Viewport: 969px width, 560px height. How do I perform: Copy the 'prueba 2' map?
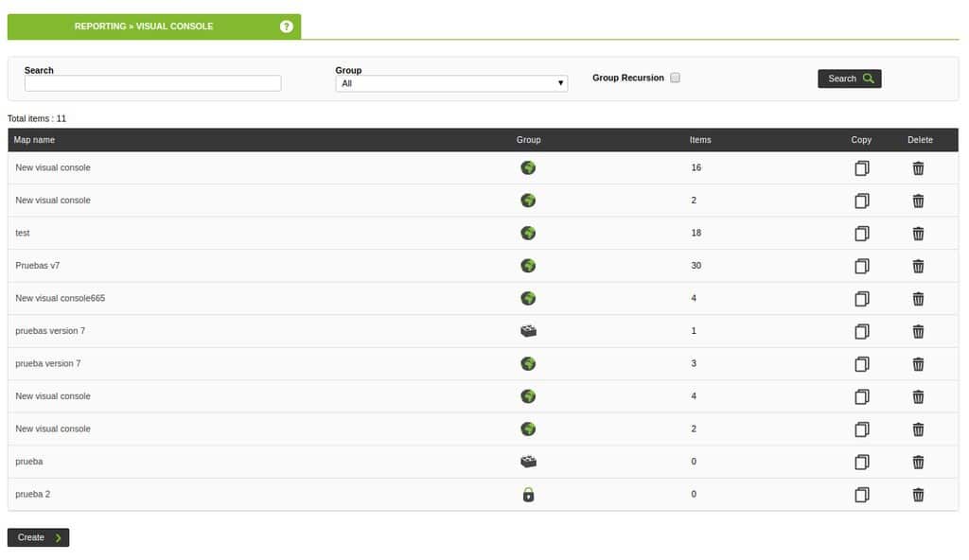click(x=862, y=495)
